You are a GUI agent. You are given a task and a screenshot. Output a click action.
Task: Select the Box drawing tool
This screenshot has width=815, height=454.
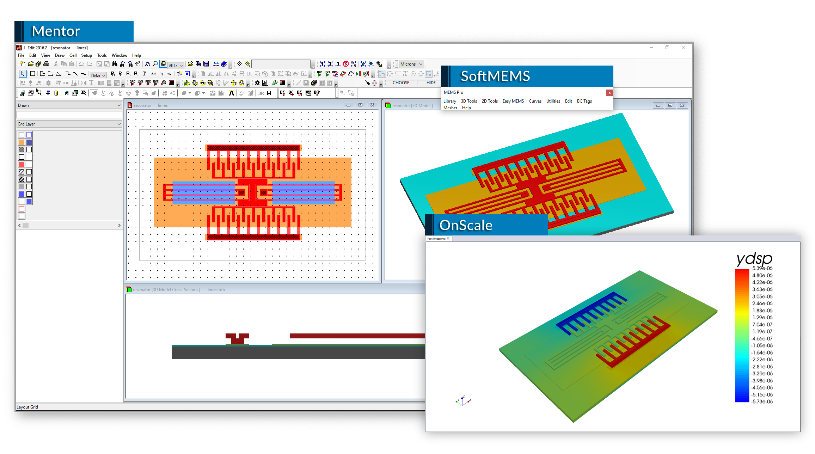pos(32,74)
